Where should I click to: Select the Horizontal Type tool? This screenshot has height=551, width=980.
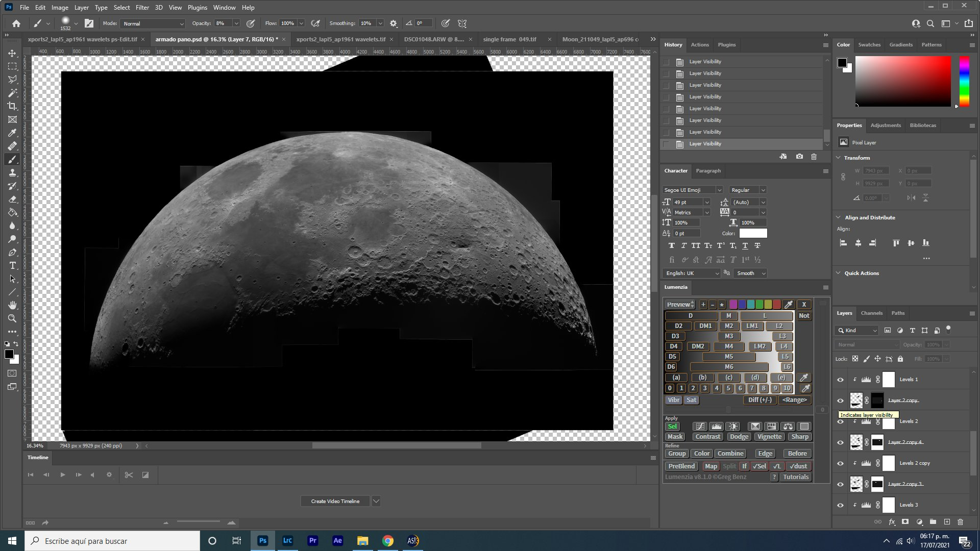coord(12,265)
